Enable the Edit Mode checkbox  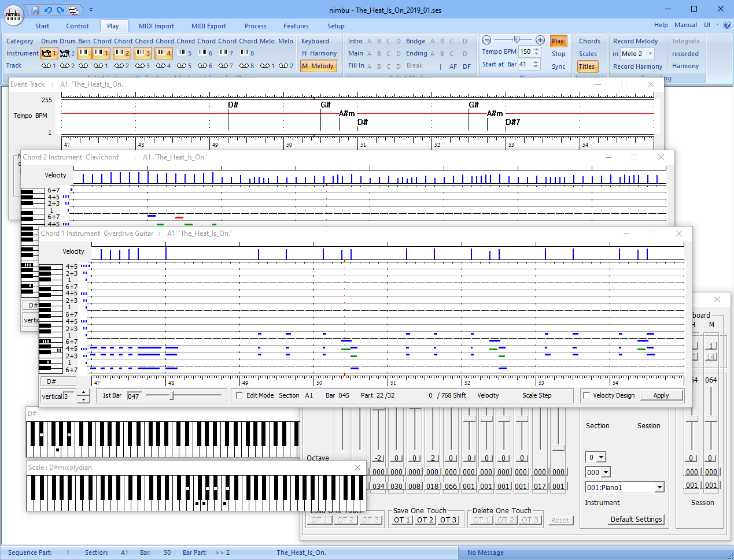tap(240, 396)
